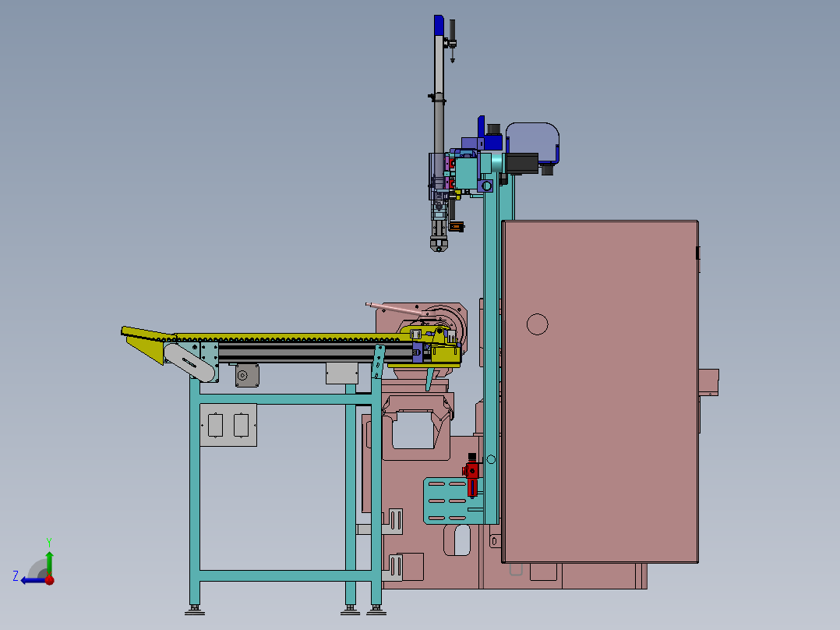The image size is (840, 630).
Task: Click the red X axis ball on the triad
Action: pyautogui.click(x=50, y=580)
